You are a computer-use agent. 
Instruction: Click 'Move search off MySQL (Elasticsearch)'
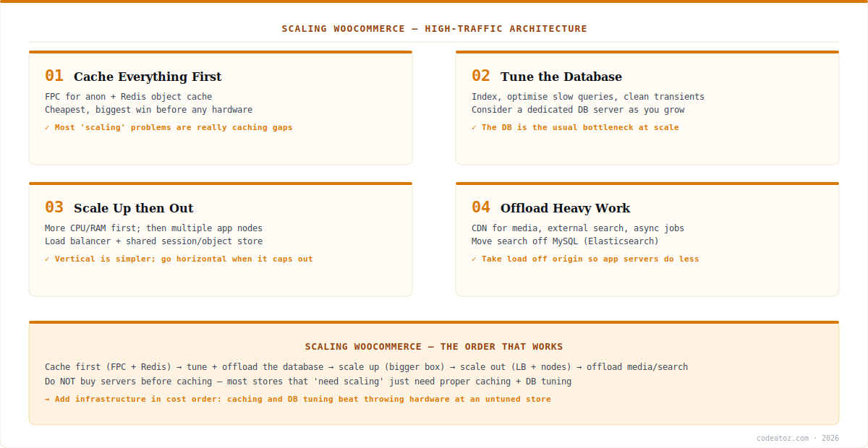coord(565,241)
